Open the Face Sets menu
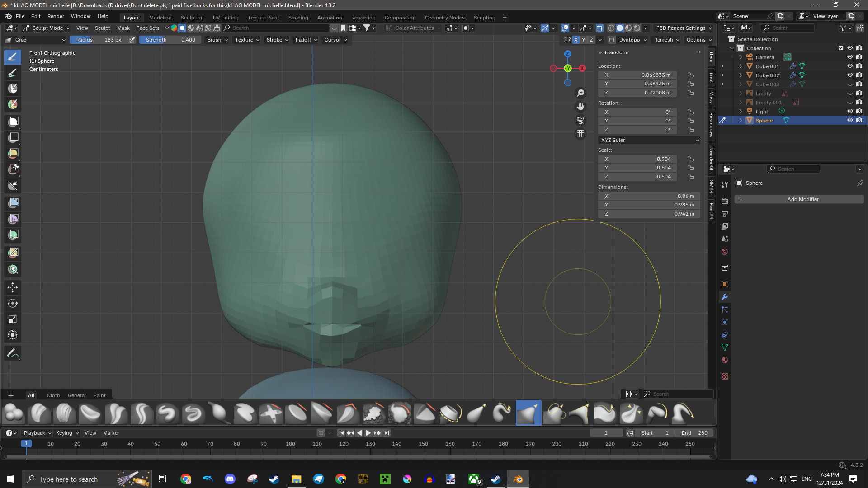The height and width of the screenshot is (488, 868). click(148, 28)
